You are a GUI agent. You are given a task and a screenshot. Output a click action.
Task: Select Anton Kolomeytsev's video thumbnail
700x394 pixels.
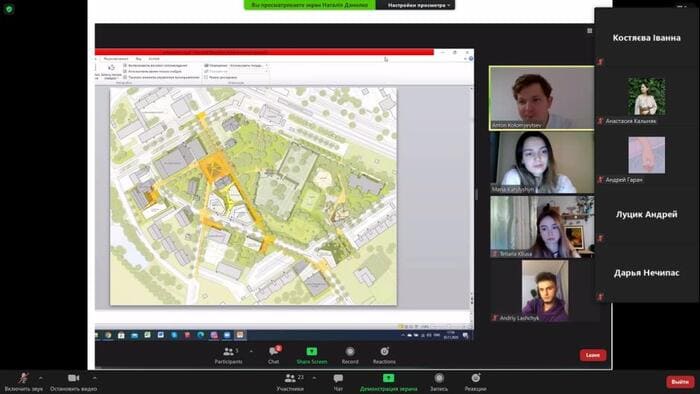pyautogui.click(x=542, y=98)
